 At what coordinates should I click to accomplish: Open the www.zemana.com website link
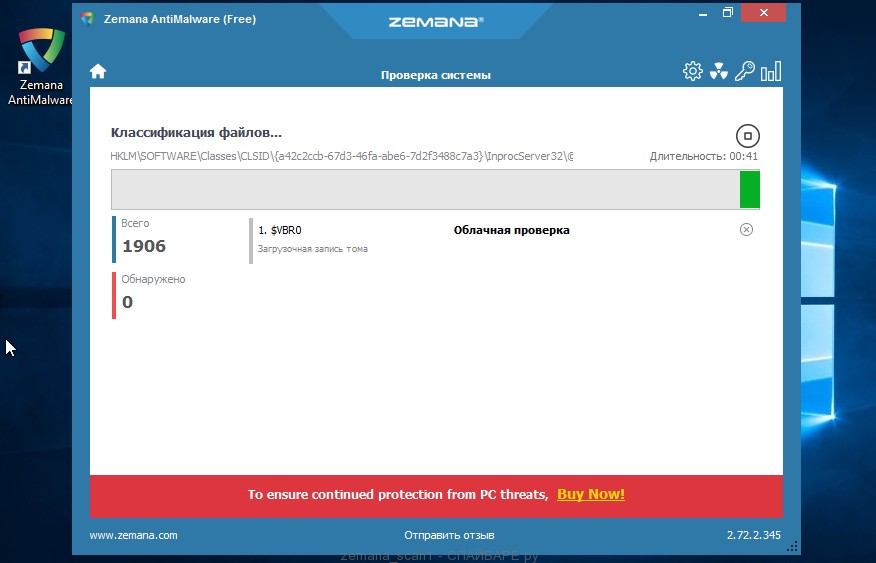point(134,535)
